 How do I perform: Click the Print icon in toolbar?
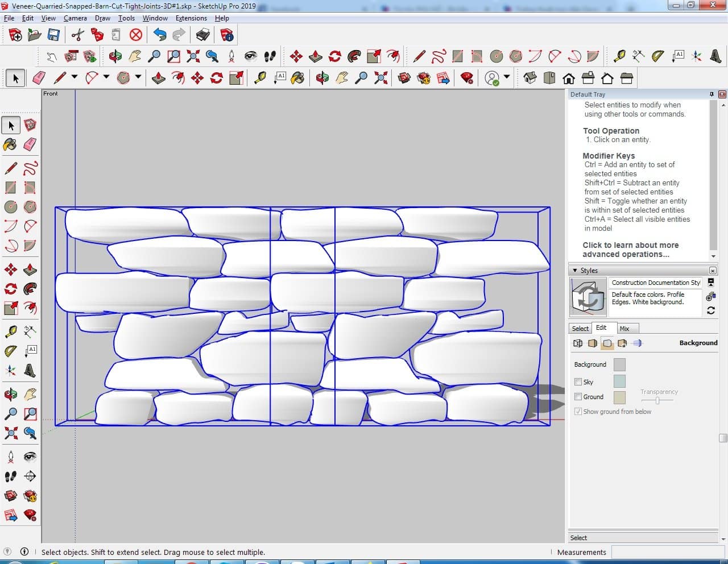point(203,35)
